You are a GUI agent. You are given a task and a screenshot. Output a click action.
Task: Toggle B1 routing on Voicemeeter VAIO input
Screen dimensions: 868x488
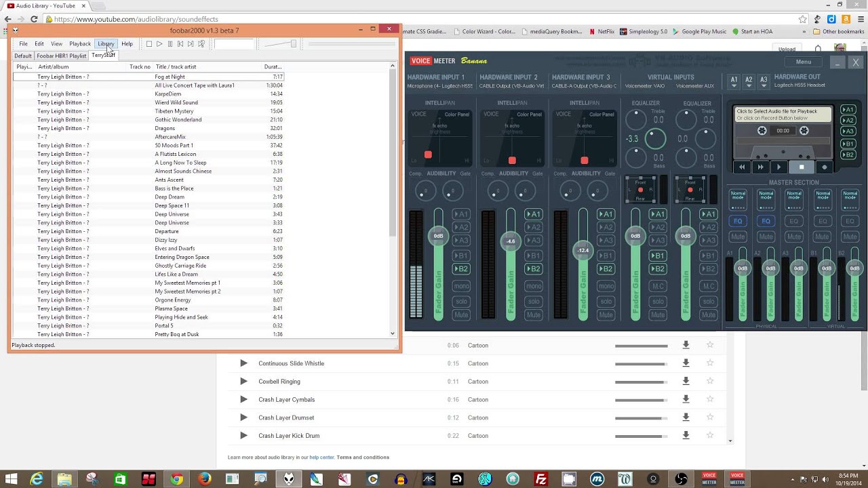(x=658, y=256)
